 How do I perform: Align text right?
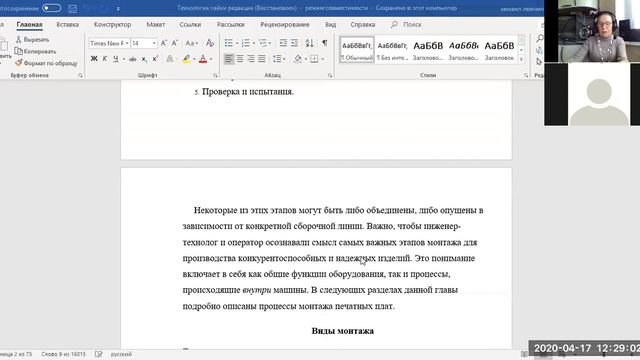[x=251, y=59]
